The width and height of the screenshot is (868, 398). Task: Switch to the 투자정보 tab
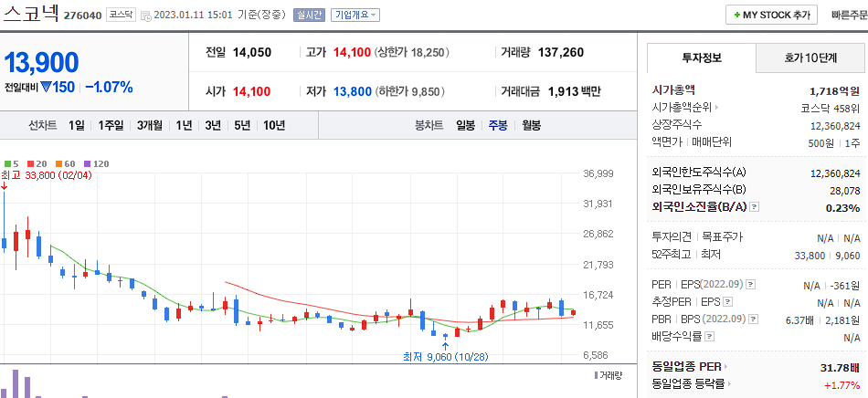pyautogui.click(x=702, y=58)
